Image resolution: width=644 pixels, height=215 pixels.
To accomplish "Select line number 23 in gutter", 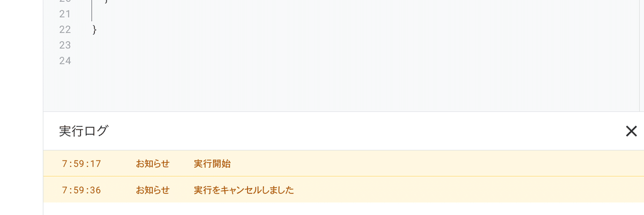I will click(x=65, y=45).
